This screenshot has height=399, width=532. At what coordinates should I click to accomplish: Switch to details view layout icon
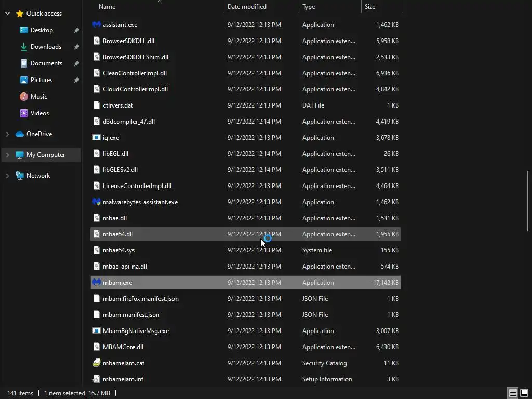point(513,393)
